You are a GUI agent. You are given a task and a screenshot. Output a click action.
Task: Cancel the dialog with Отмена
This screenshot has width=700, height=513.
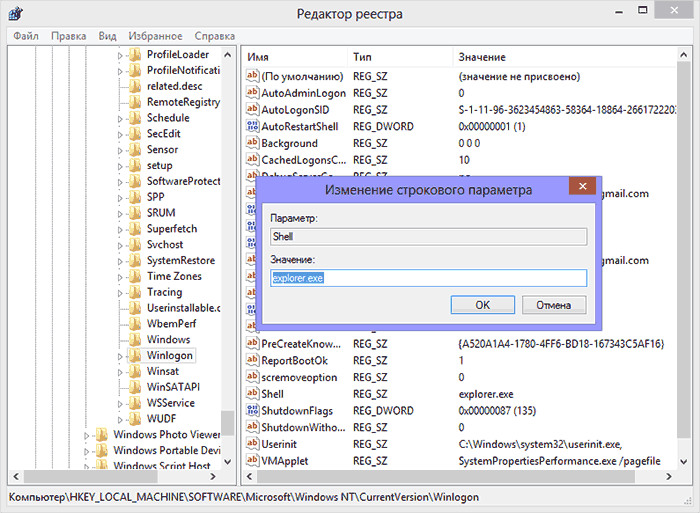click(554, 305)
